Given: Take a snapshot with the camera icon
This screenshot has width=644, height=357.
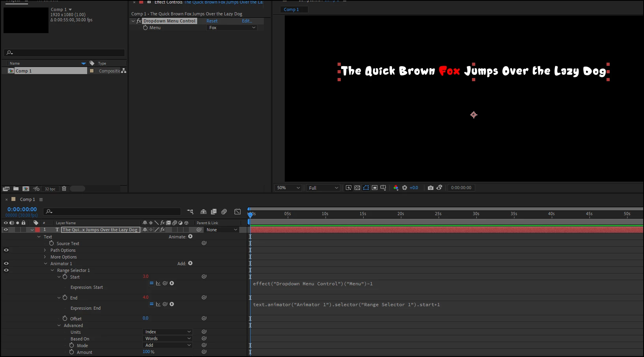Looking at the screenshot, I should coord(431,188).
